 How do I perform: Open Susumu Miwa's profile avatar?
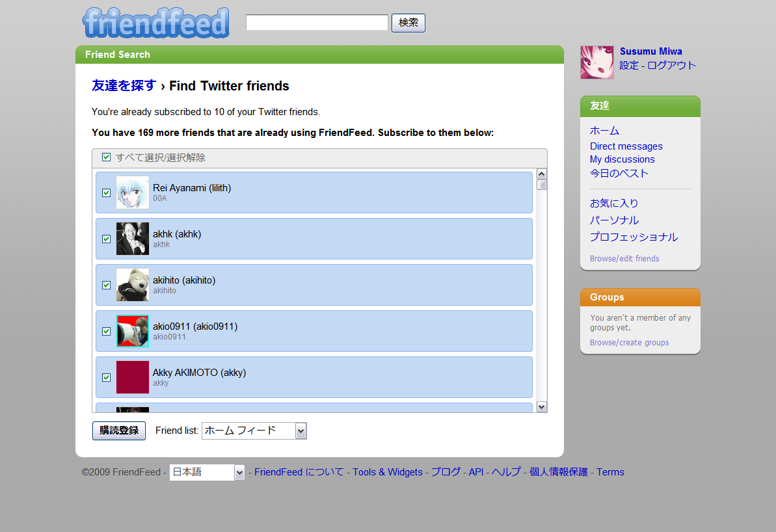[x=597, y=62]
